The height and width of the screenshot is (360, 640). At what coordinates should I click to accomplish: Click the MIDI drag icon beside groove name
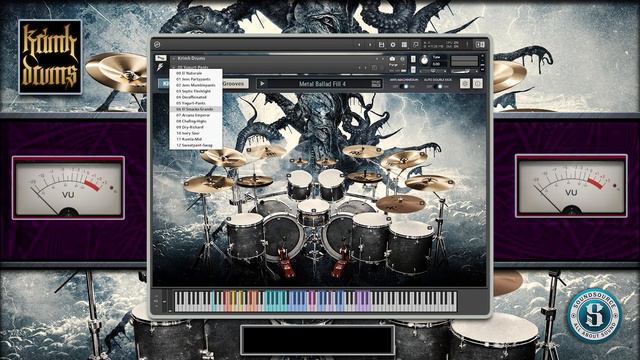(x=376, y=84)
